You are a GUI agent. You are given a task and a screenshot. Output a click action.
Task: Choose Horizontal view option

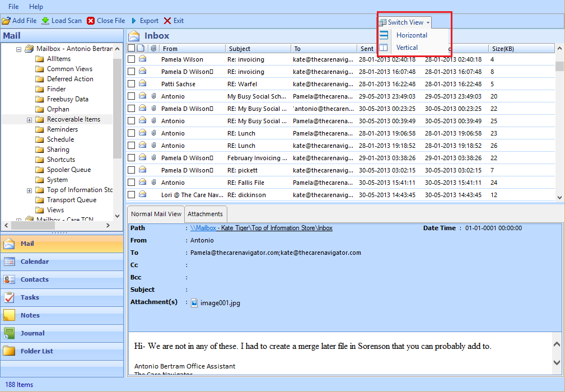point(412,35)
